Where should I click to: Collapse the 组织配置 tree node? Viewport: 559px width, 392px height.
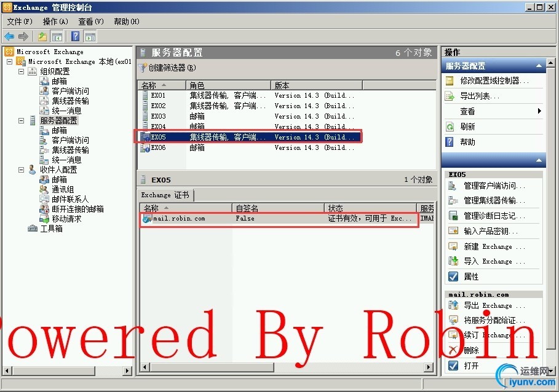point(21,71)
